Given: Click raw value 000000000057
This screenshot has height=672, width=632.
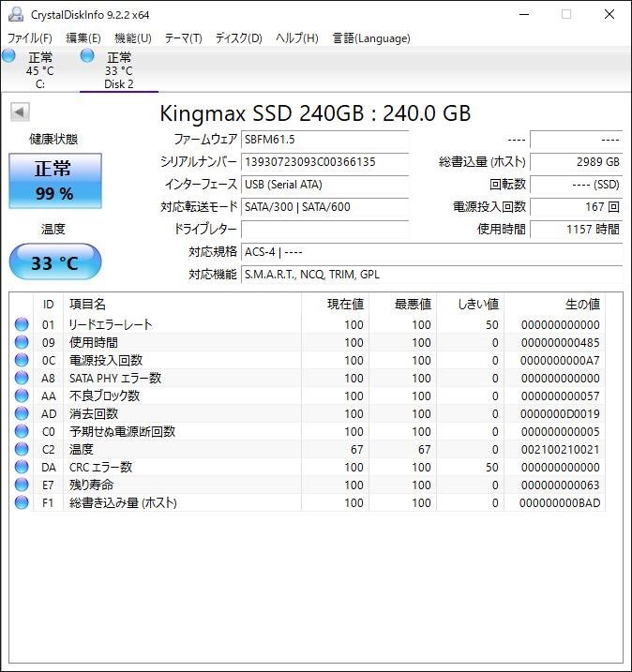Looking at the screenshot, I should coord(560,396).
